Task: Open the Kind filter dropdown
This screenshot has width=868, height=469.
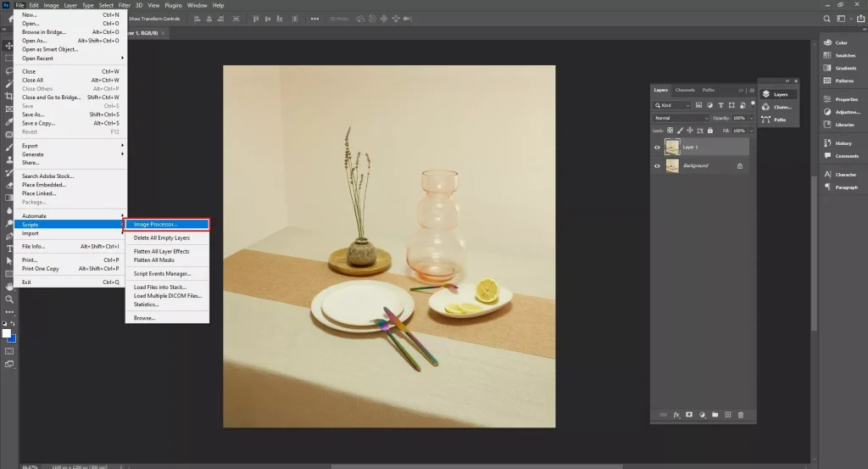Action: [x=672, y=105]
